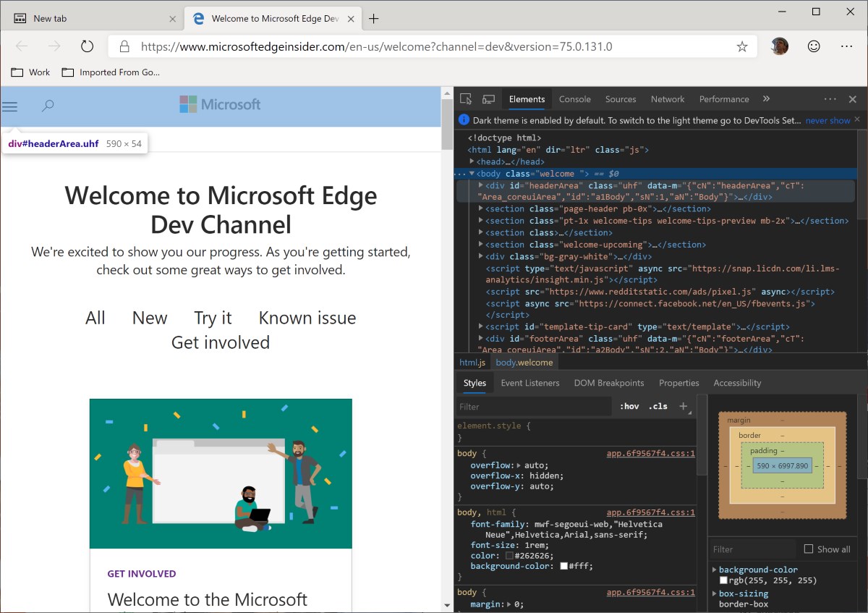Screen dimensions: 868x613
Task: Open DOM Breakpoints pane
Action: [x=609, y=383]
